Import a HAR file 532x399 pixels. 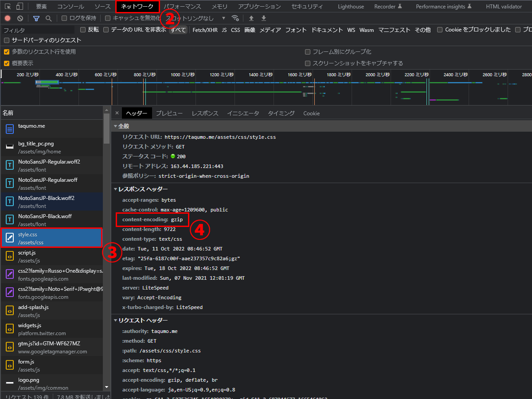pos(251,18)
